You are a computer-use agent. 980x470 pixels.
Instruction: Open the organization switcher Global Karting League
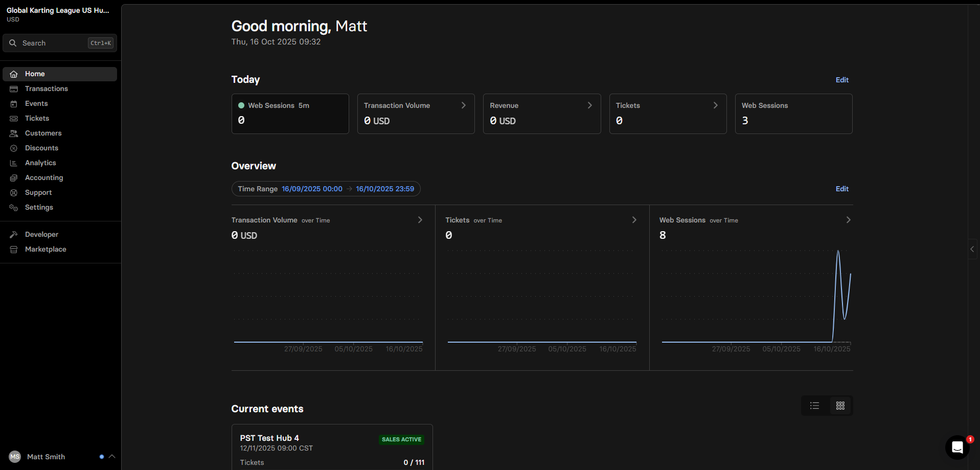58,14
